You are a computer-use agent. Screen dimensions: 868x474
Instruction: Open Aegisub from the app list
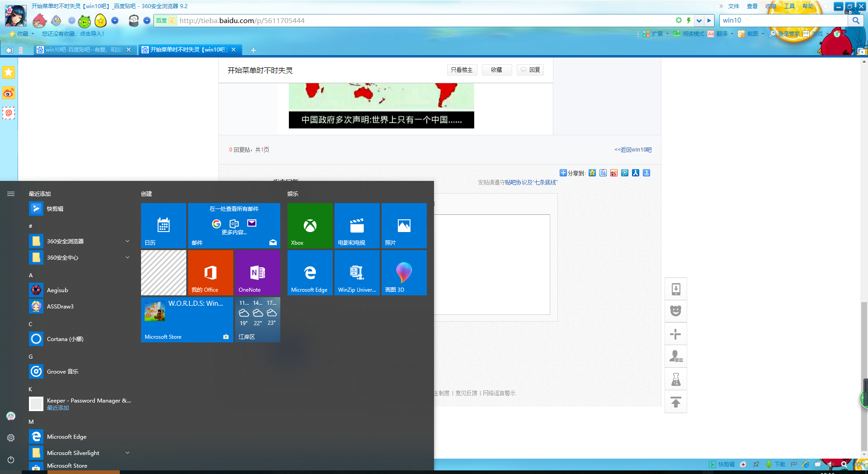80,290
